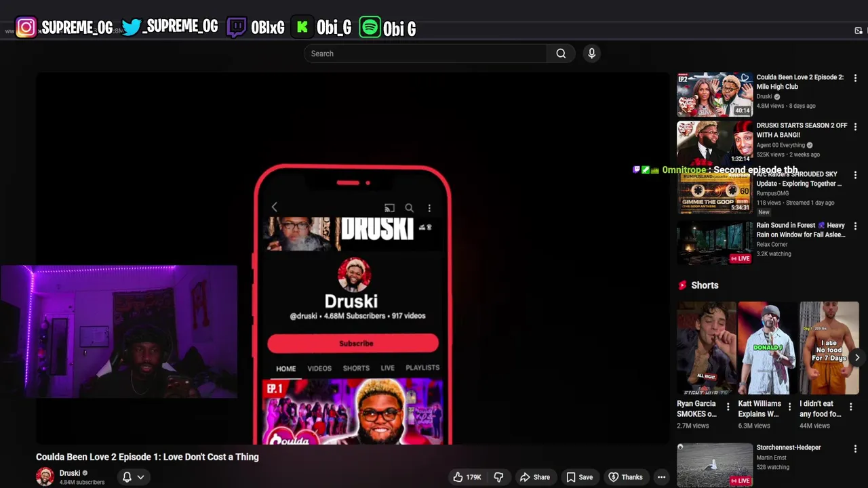Screen dimensions: 868x488
Task: Expand the notification options chevron
Action: 140,477
